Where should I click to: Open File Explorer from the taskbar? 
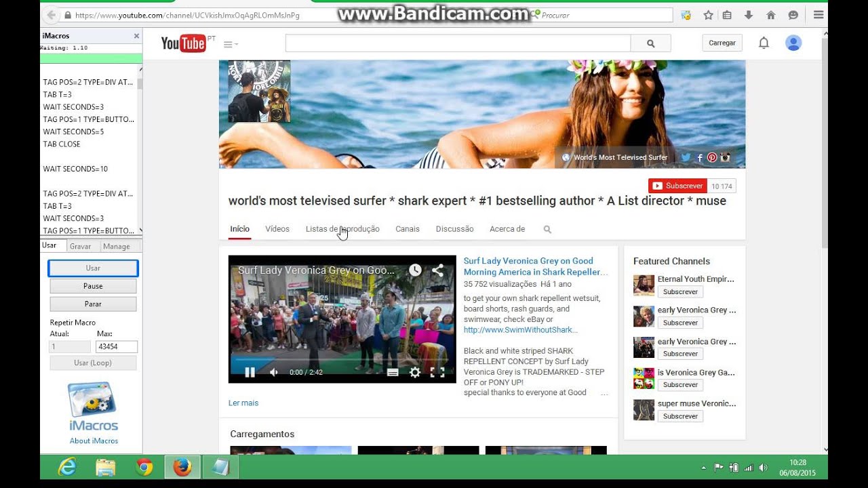(105, 468)
